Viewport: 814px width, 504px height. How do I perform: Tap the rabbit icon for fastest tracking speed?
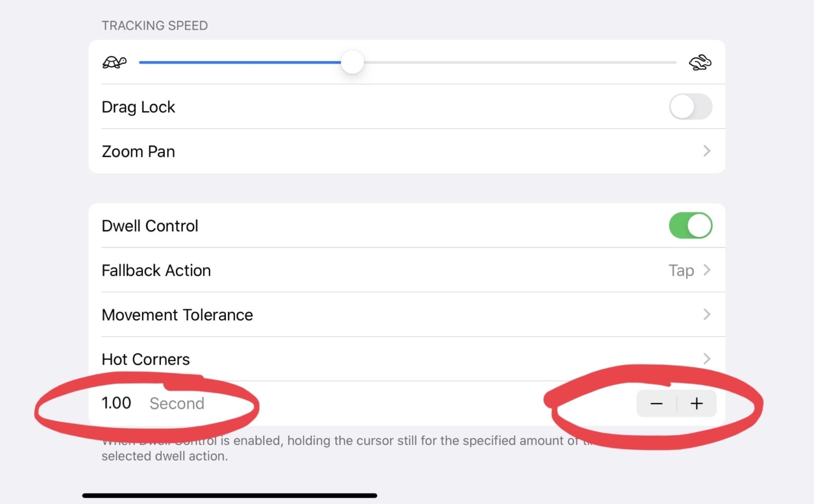pyautogui.click(x=701, y=62)
